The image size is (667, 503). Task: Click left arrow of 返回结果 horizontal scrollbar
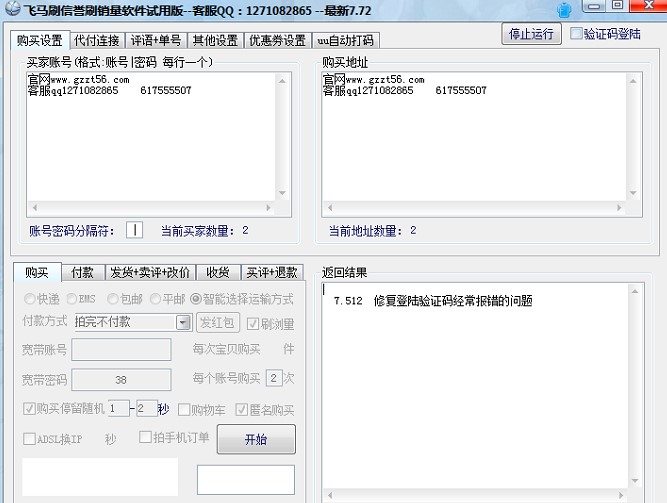coord(330,495)
